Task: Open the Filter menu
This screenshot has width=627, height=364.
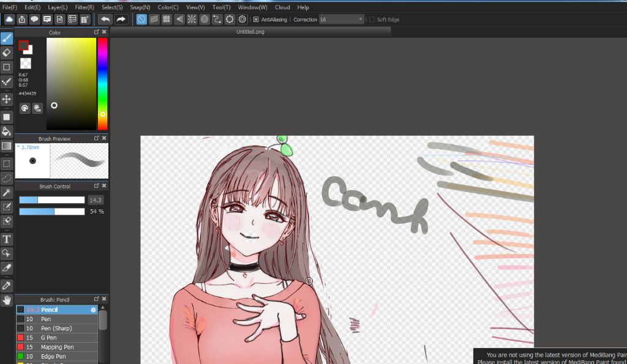Action: click(x=84, y=7)
